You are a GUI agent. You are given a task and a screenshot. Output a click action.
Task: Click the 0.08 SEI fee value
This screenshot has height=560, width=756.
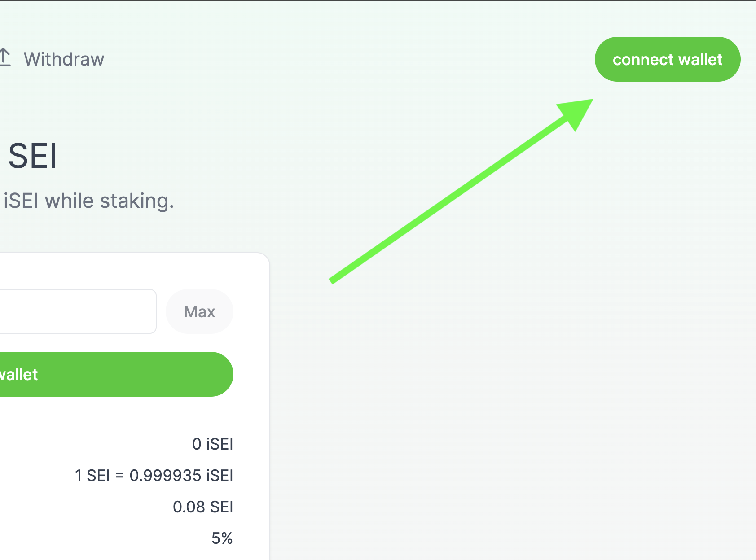(203, 507)
